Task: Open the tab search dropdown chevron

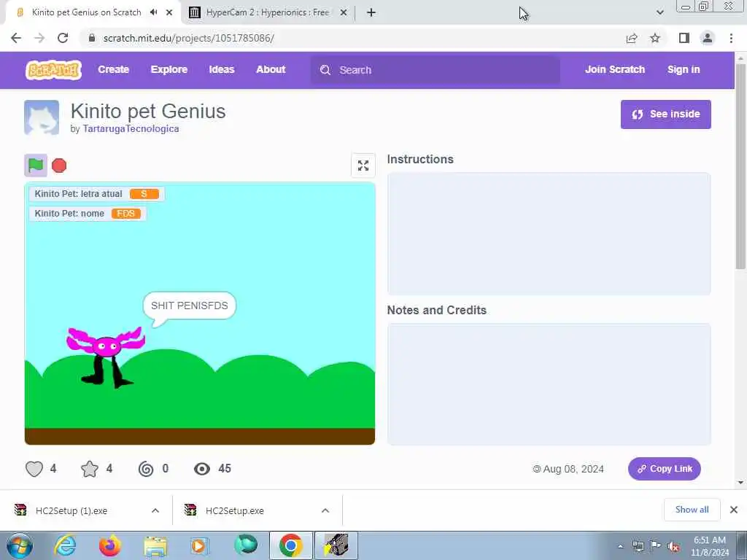Action: pyautogui.click(x=659, y=12)
